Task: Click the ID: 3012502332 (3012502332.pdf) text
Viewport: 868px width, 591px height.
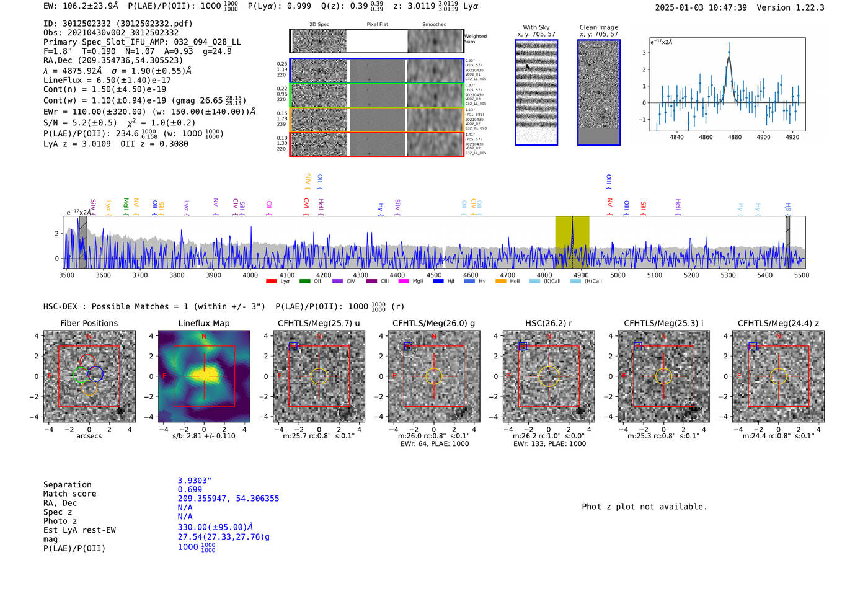Action: coord(118,24)
